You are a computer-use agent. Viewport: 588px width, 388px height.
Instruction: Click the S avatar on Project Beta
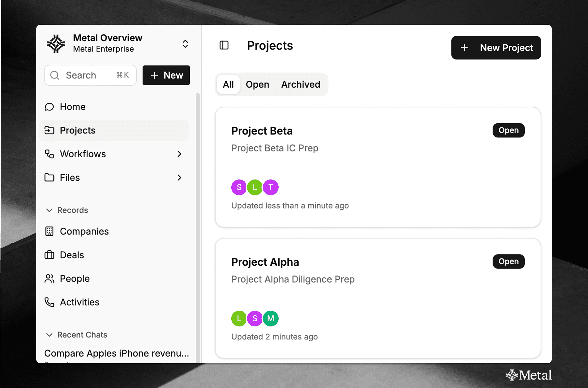pos(239,187)
